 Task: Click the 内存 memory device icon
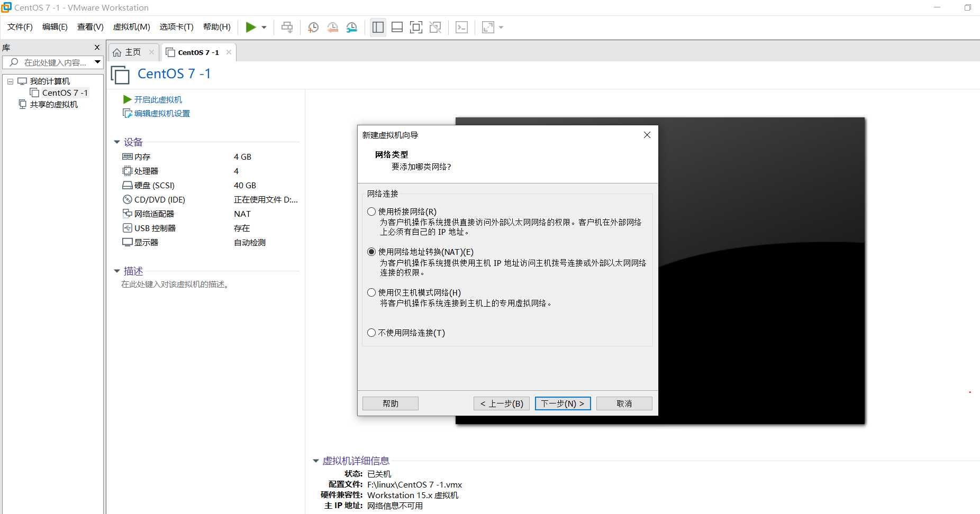[128, 157]
